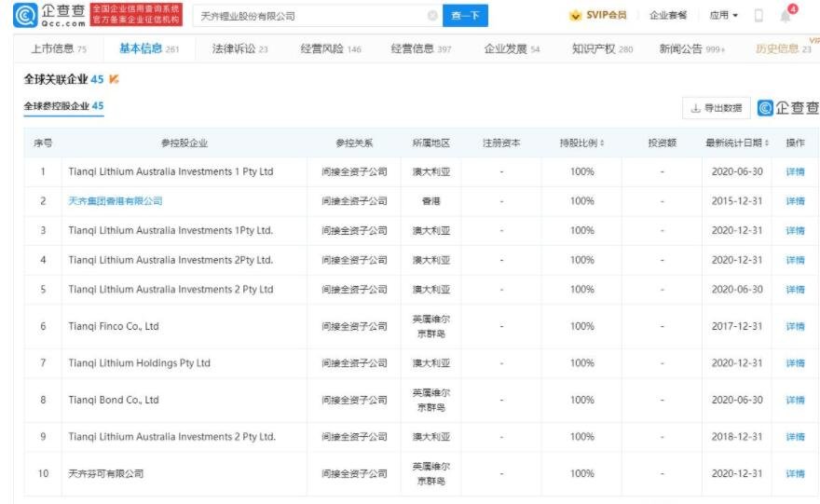Click Tianqi Lithium Holdings Pty Ltd name
This screenshot has width=820, height=504.
click(139, 362)
